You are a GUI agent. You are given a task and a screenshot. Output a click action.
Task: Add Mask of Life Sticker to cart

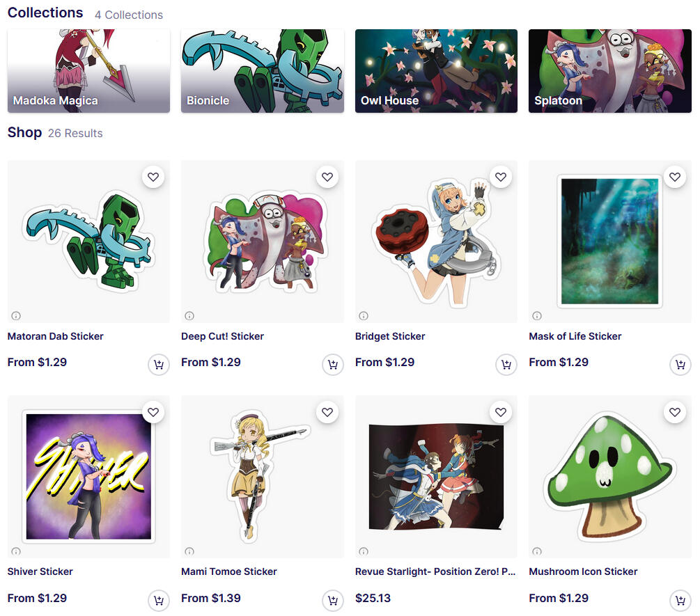pyautogui.click(x=680, y=365)
